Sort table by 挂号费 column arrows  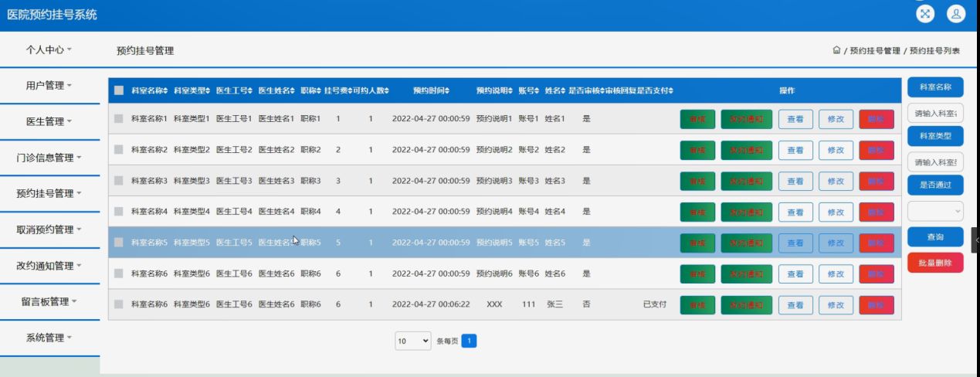(x=350, y=90)
